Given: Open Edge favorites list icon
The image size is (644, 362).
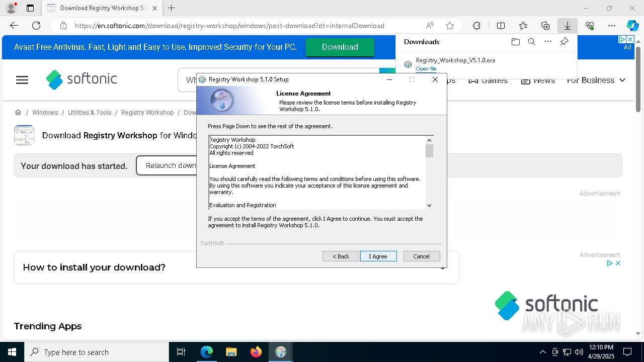Looking at the screenshot, I should 523,26.
